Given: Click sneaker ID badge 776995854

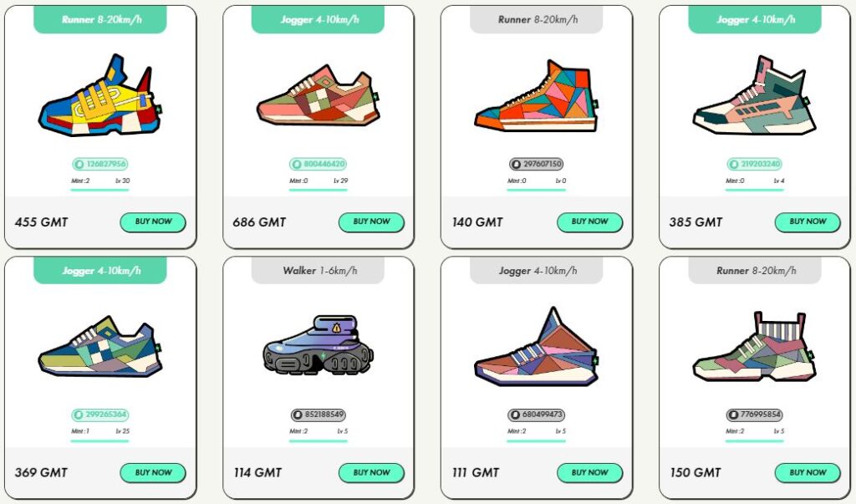Looking at the screenshot, I should pos(755,415).
